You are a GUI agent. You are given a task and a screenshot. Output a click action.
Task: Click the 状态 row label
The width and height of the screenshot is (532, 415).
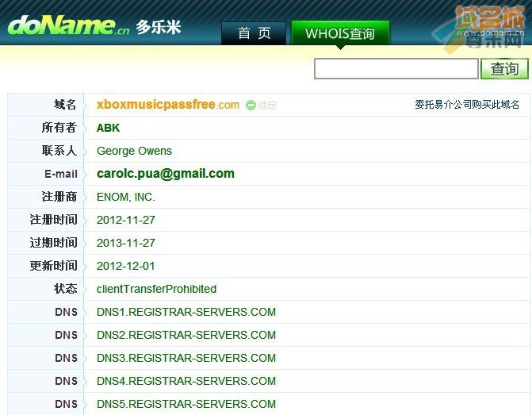point(65,289)
